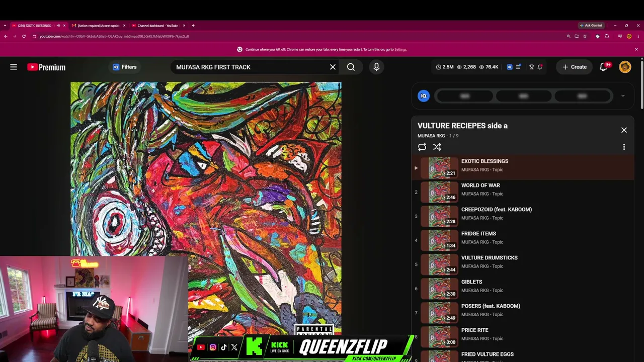Click the alert bell in vidIQ stats bar
The width and height of the screenshot is (644, 362).
540,67
